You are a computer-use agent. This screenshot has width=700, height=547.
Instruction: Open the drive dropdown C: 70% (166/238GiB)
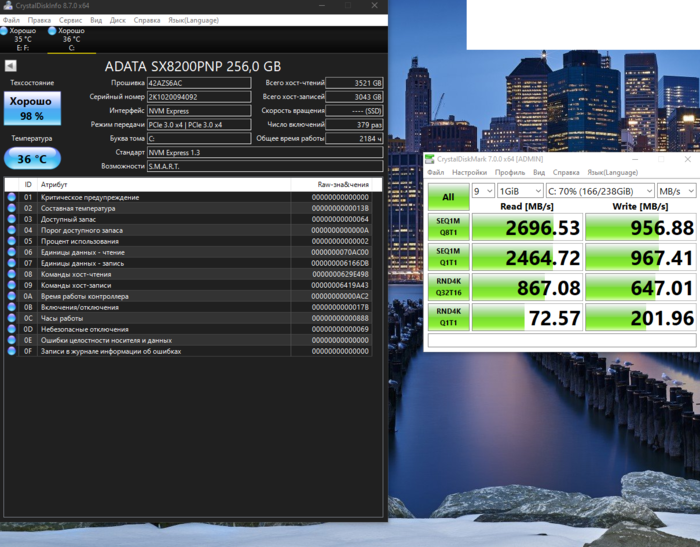[x=600, y=191]
